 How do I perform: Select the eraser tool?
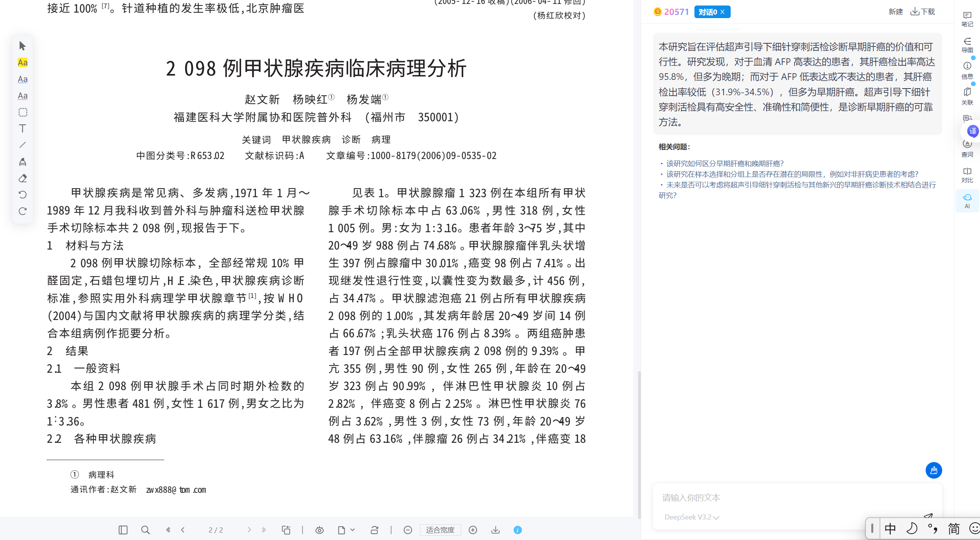22,178
